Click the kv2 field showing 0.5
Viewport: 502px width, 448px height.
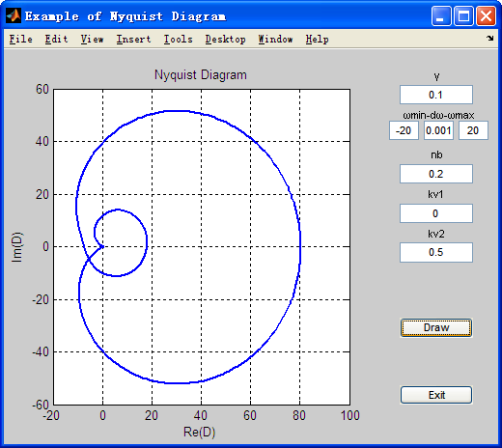tap(436, 252)
